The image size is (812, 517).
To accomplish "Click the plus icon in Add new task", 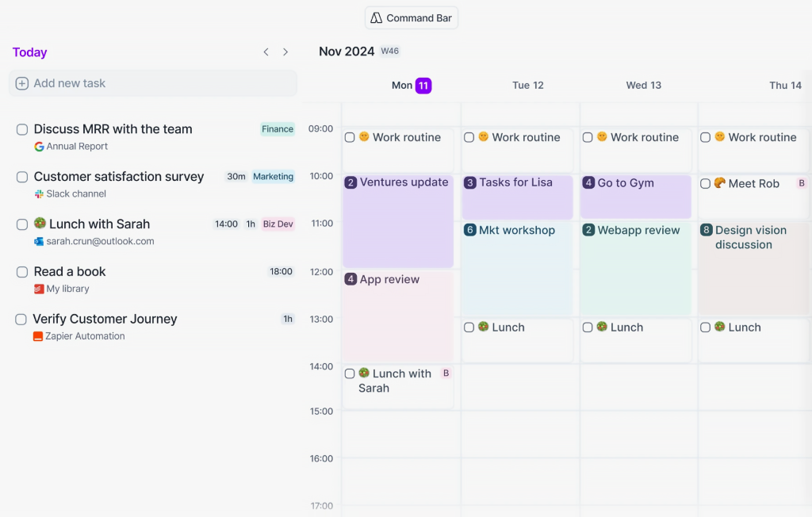I will coord(22,83).
